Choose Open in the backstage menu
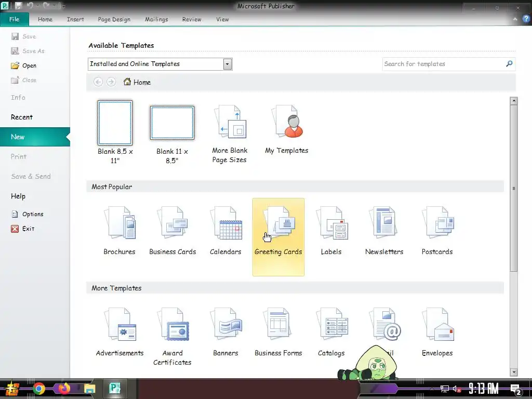 point(24,65)
